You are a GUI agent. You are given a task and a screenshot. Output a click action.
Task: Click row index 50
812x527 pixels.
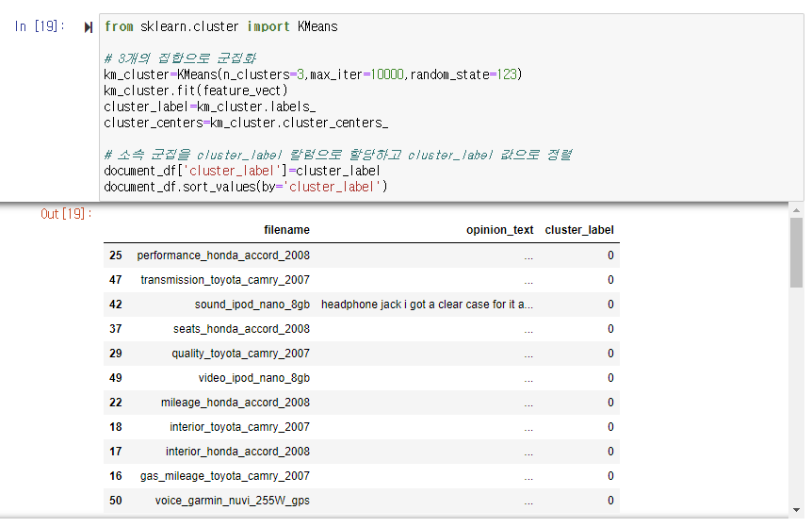click(x=116, y=501)
